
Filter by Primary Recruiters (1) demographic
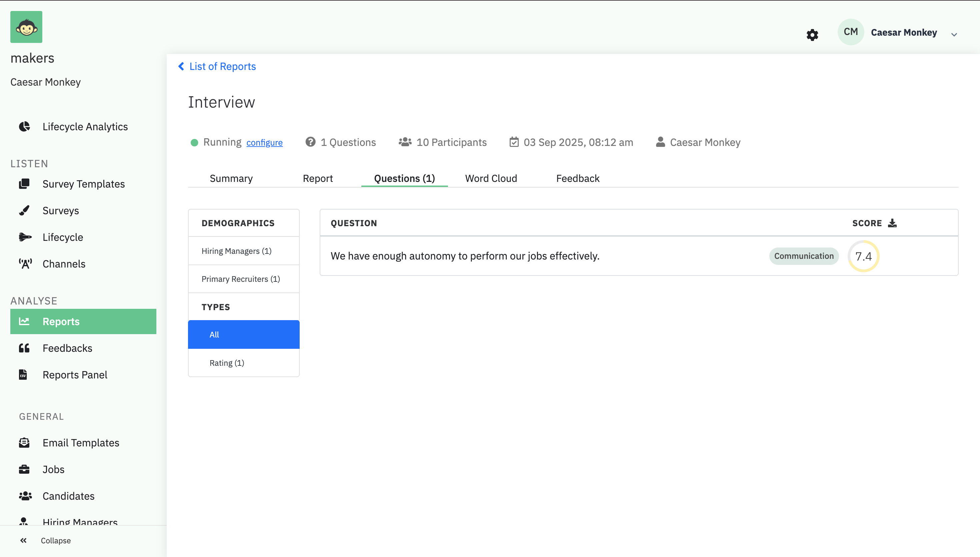(x=244, y=279)
